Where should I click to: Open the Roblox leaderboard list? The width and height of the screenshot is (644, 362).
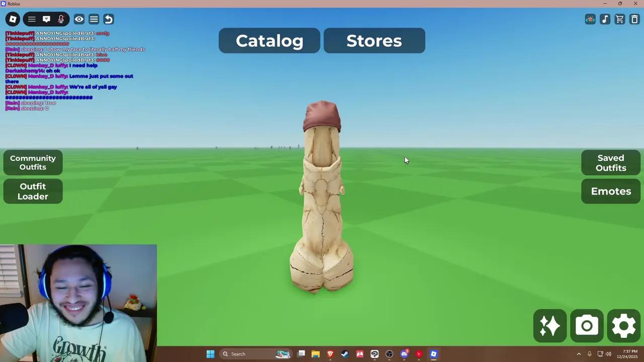pyautogui.click(x=94, y=19)
